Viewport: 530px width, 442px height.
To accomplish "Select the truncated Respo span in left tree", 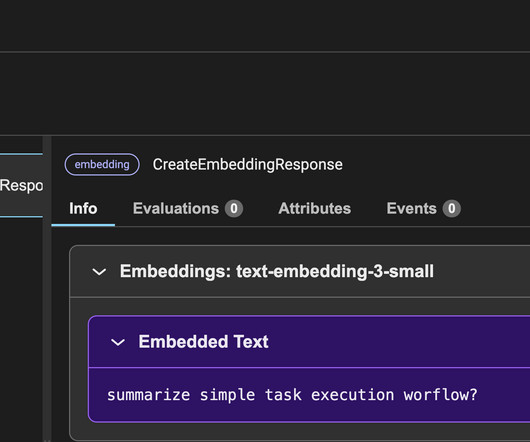I will pos(21,185).
